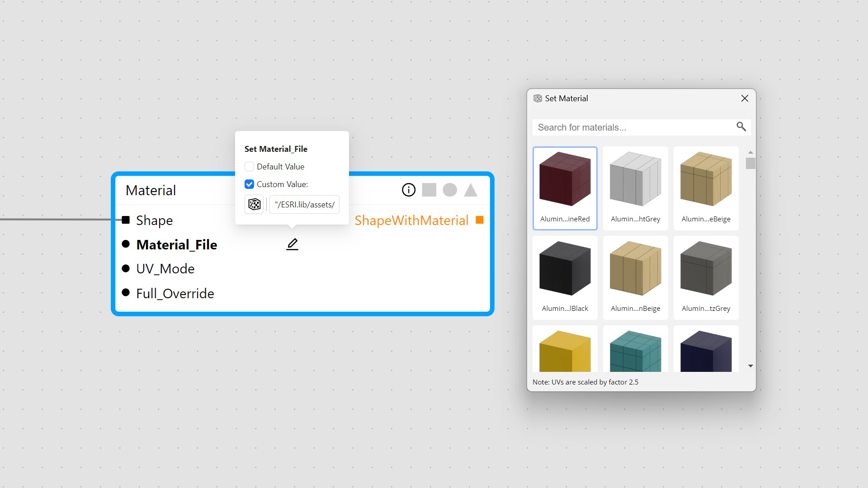Click the Material node title
The image size is (868, 488).
pos(151,190)
